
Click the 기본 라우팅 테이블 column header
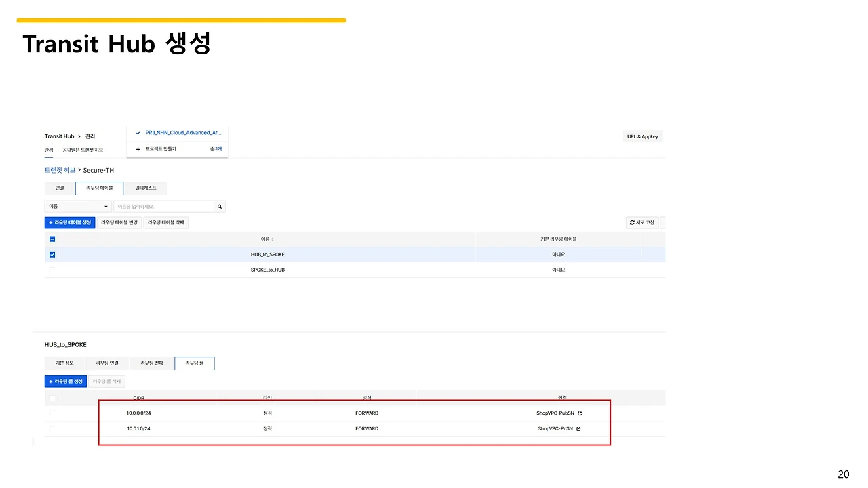[x=558, y=239]
